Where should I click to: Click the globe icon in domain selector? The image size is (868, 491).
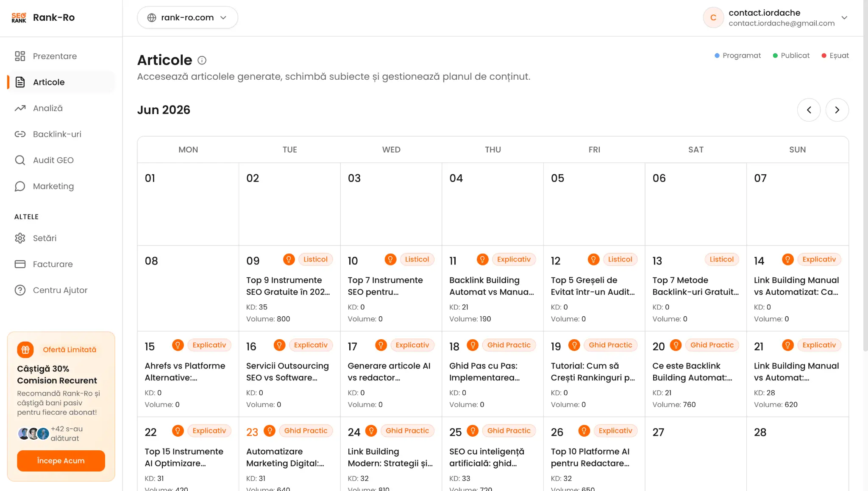[152, 17]
